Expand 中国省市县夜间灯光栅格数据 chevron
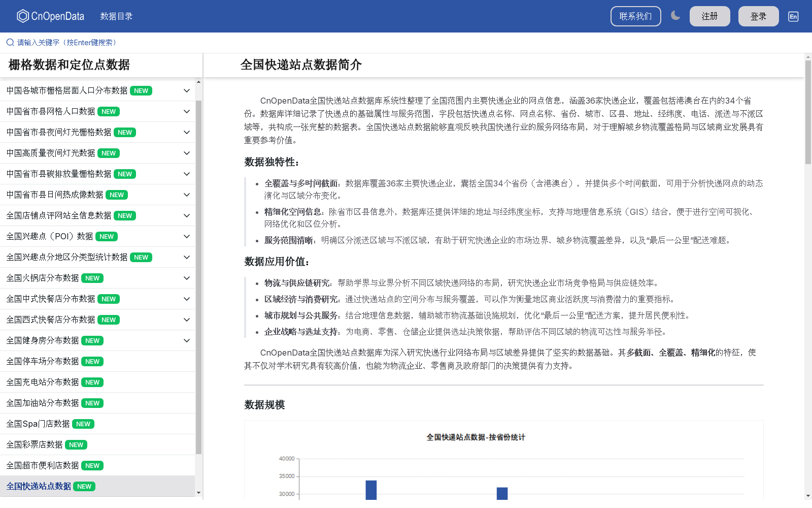 click(187, 132)
